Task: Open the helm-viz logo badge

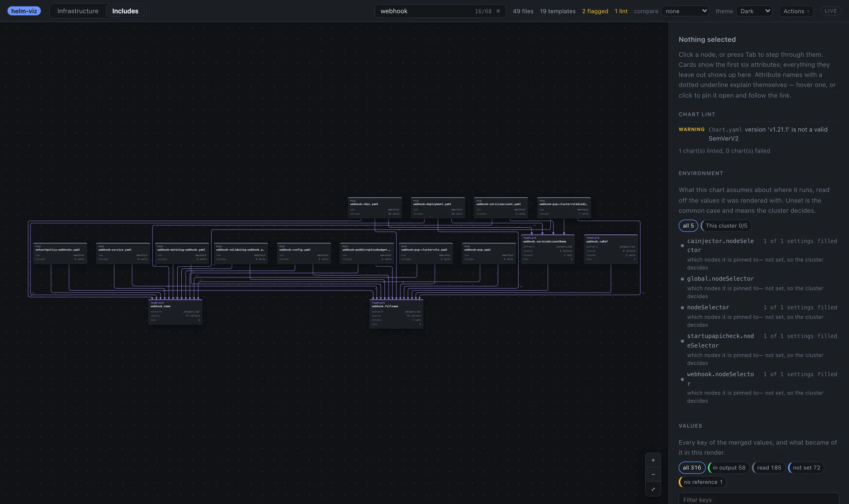Action: coord(24,11)
